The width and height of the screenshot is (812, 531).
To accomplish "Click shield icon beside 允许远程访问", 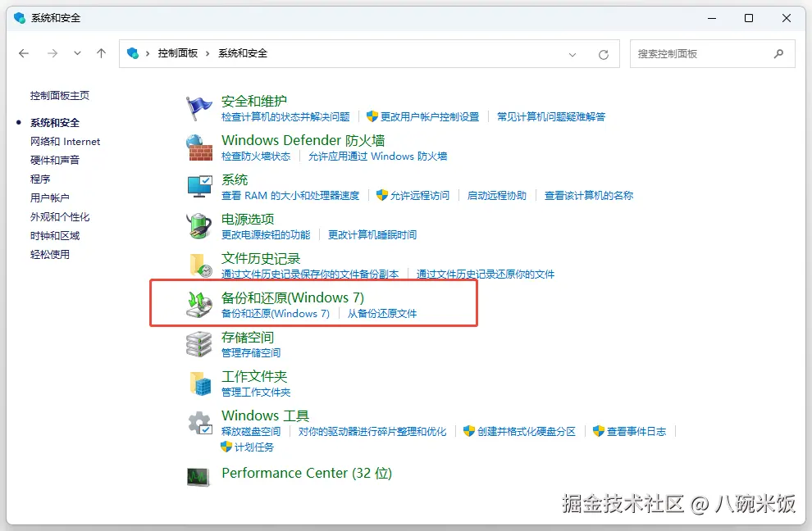I will 382,195.
